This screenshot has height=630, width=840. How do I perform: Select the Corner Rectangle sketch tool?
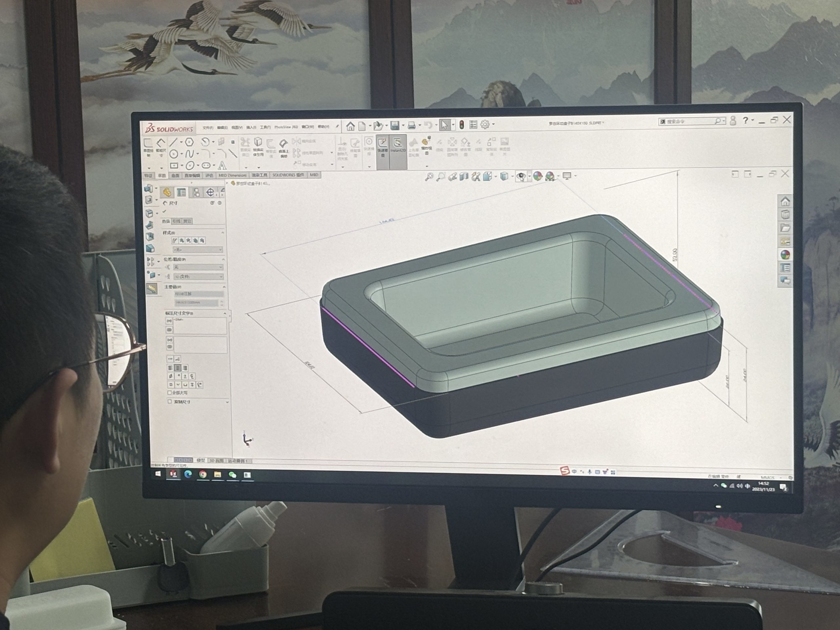[174, 166]
